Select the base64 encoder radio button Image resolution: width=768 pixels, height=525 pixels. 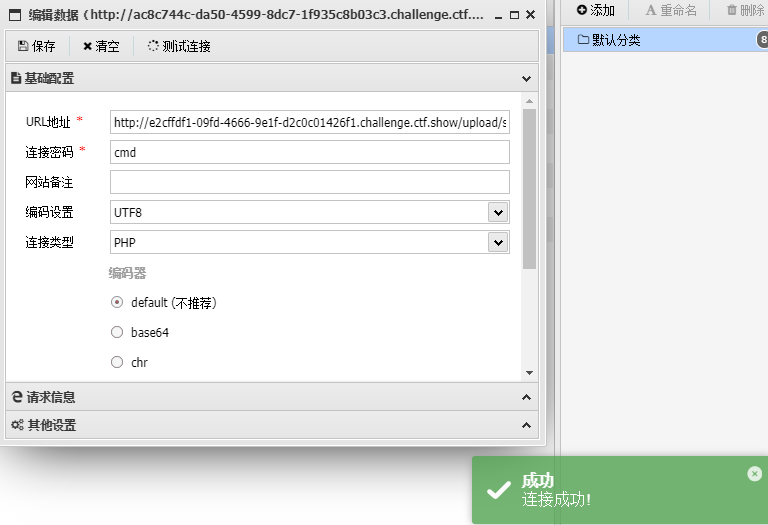(x=117, y=332)
